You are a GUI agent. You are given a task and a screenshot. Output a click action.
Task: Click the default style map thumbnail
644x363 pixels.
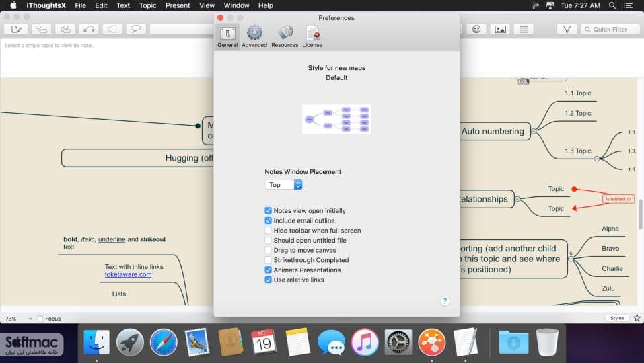[x=336, y=120]
